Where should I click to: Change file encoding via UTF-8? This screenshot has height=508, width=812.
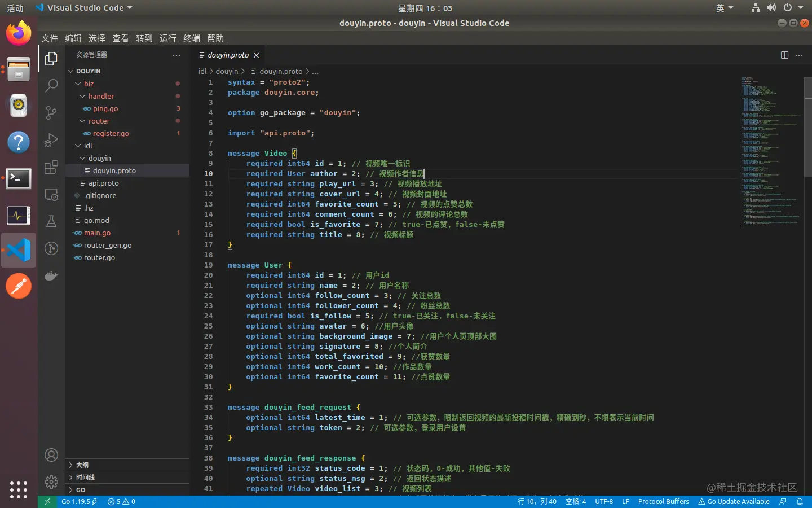[x=604, y=501]
